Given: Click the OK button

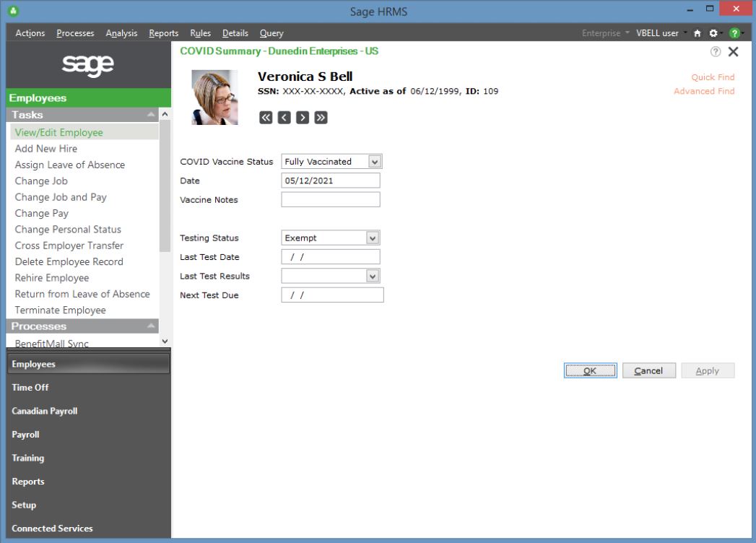Looking at the screenshot, I should [x=590, y=370].
